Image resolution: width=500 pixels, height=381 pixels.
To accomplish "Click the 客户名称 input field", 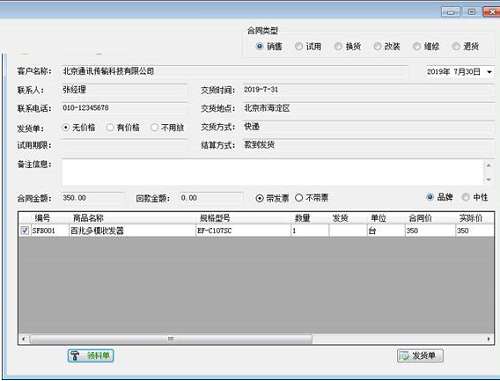I will pyautogui.click(x=235, y=71).
